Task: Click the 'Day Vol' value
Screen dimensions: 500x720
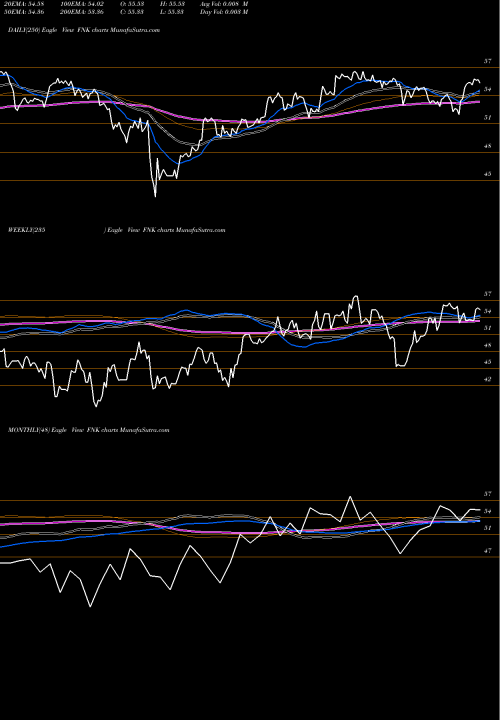Action: pyautogui.click(x=224, y=12)
